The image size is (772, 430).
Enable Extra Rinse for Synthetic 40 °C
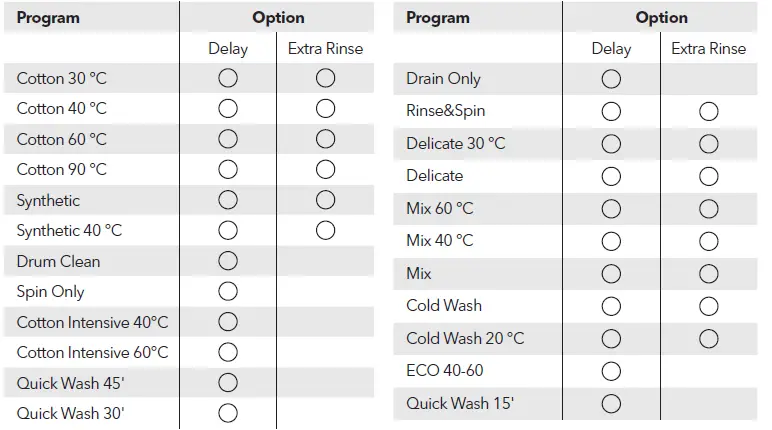click(x=325, y=230)
